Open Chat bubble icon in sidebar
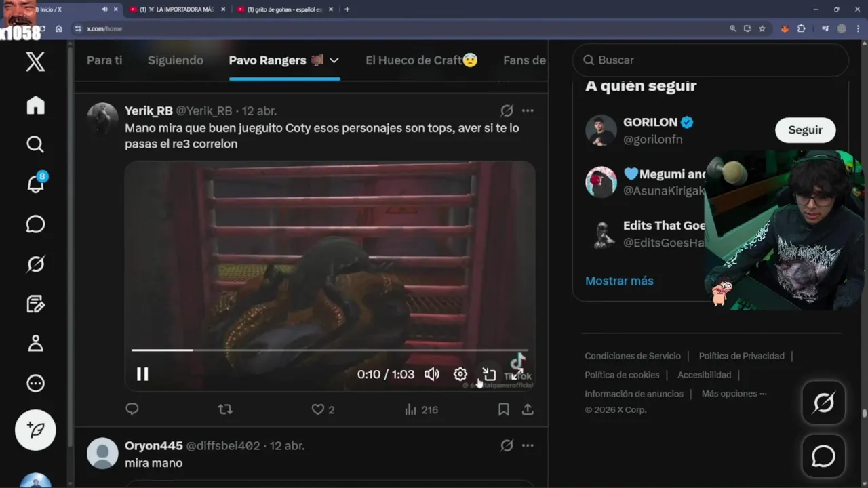868x488 pixels. point(35,224)
